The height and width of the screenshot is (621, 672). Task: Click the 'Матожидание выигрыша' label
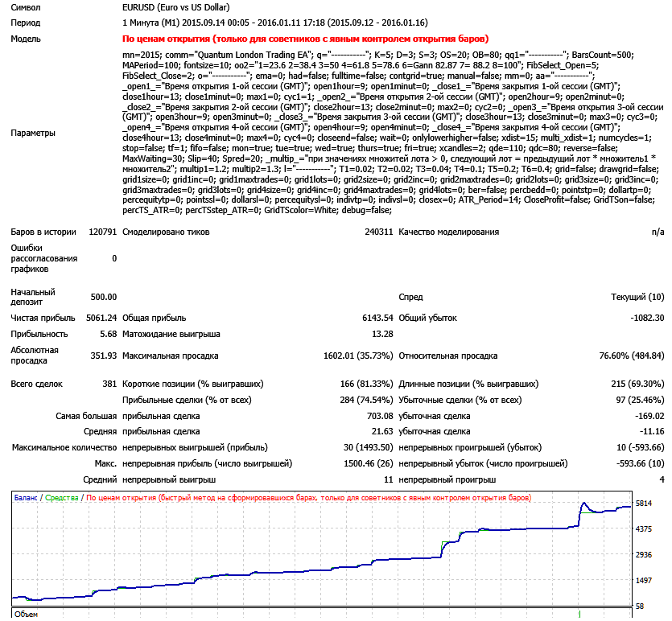(x=171, y=334)
